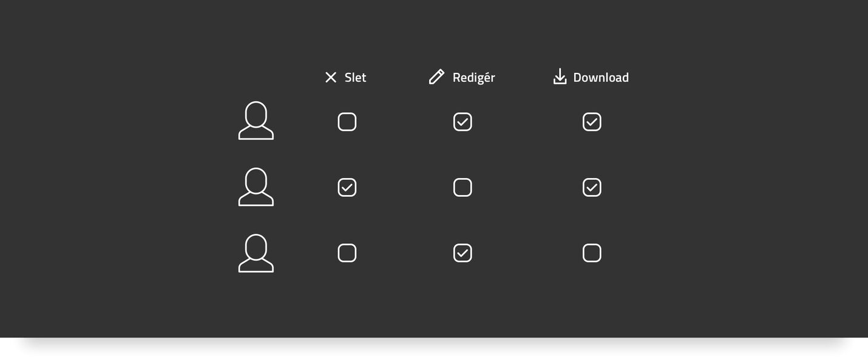This screenshot has width=868, height=361.
Task: Click the Redigér column label
Action: 474,77
